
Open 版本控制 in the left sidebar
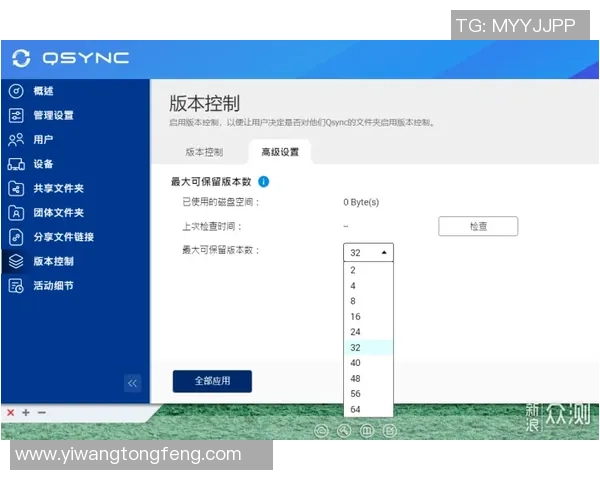click(52, 261)
